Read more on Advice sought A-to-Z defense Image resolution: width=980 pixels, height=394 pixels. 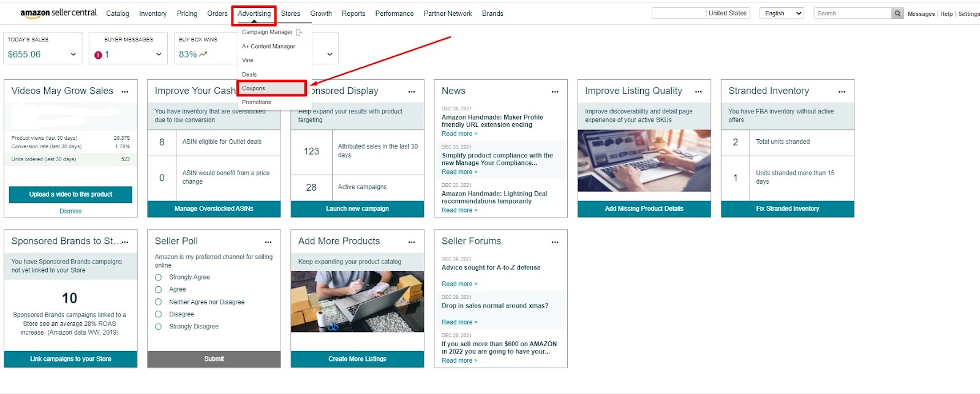coord(459,284)
